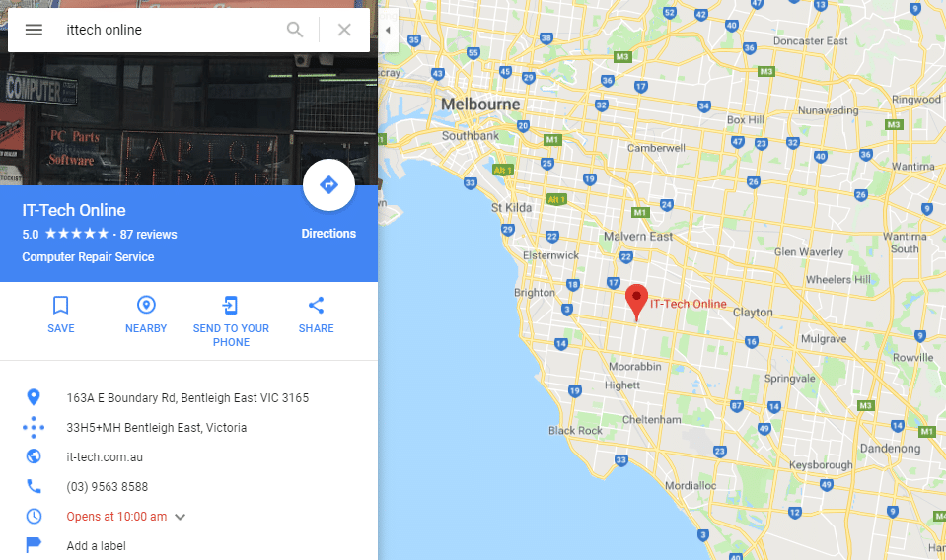Open the storefront photo thumbnail
This screenshot has width=946, height=560.
(188, 118)
